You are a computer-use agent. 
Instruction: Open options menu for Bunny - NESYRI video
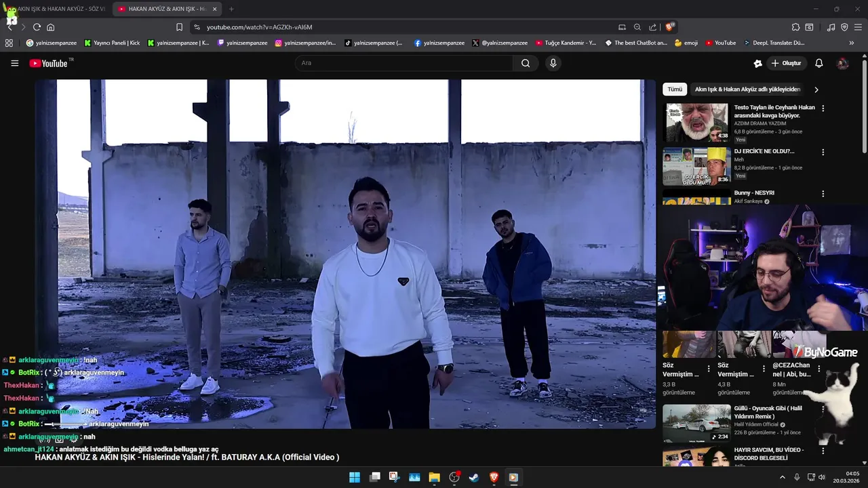coord(823,194)
